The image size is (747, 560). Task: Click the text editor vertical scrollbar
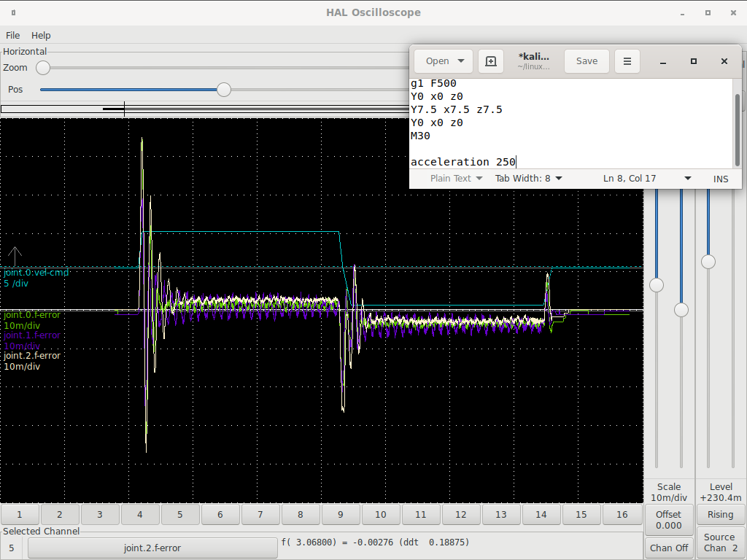(x=737, y=130)
